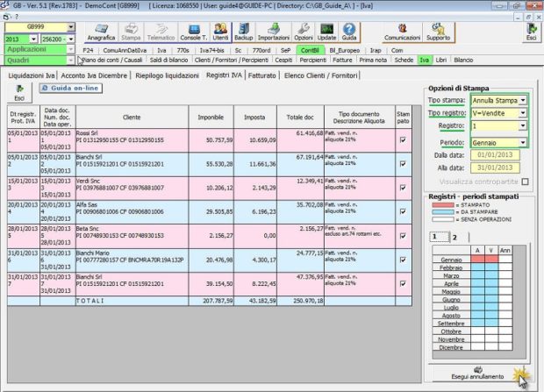Open Clienti / Fornitori / Percipienti
Viewport: 544px width, 392px height.
click(x=232, y=60)
